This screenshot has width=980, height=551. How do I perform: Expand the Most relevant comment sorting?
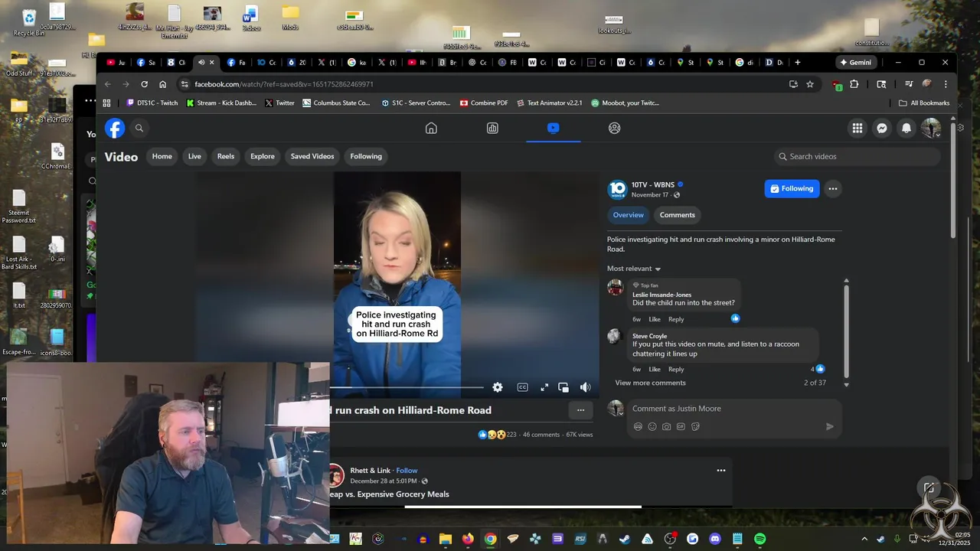pyautogui.click(x=634, y=269)
